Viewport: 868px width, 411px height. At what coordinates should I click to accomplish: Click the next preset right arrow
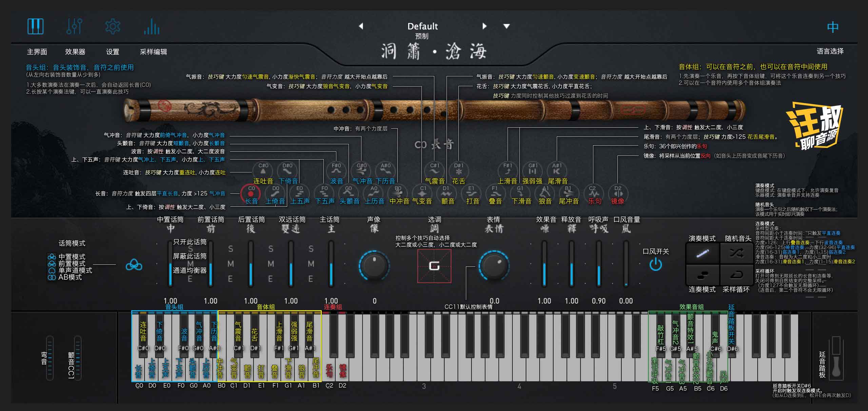[484, 26]
